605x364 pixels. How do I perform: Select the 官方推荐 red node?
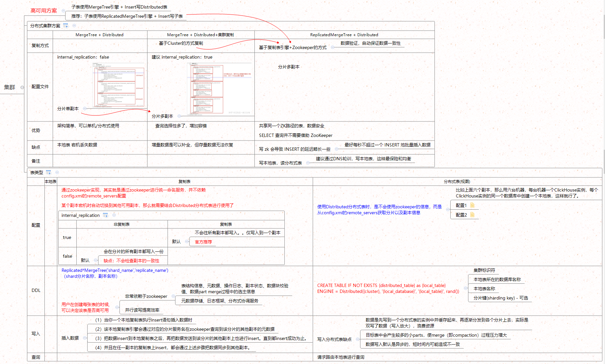point(203,242)
